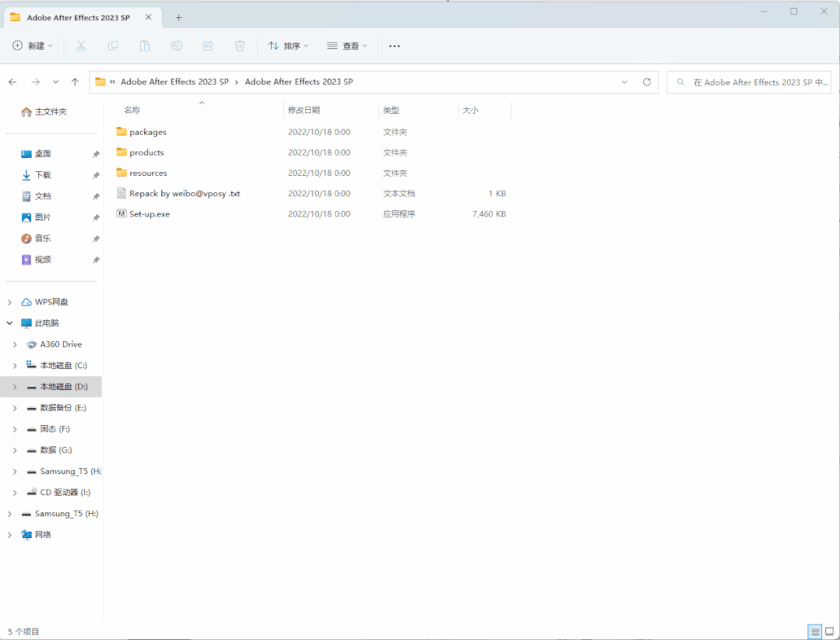Switch to details view in the status bar
This screenshot has width=840, height=640.
click(x=814, y=631)
